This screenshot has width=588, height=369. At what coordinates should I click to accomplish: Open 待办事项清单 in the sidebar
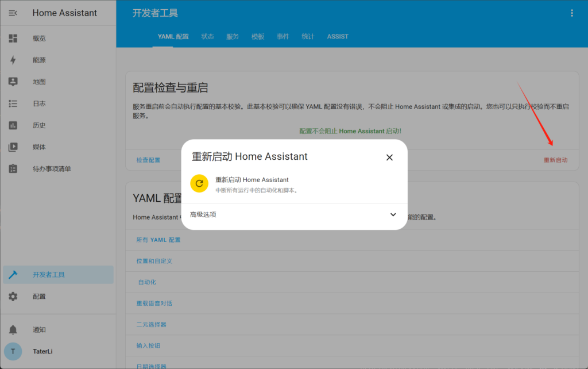tap(52, 169)
